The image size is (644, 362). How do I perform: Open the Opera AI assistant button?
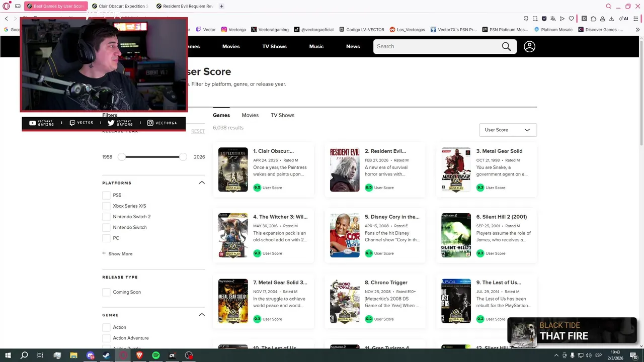(623, 19)
